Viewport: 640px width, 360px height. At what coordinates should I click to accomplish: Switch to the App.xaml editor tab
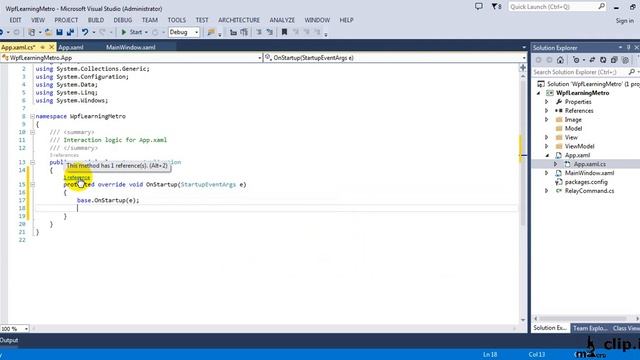71,47
